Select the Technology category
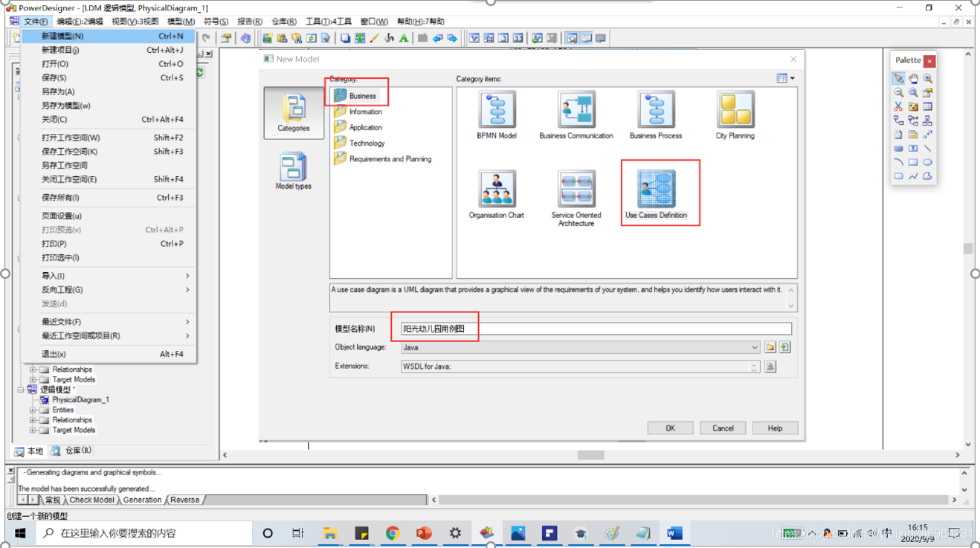 (x=360, y=143)
